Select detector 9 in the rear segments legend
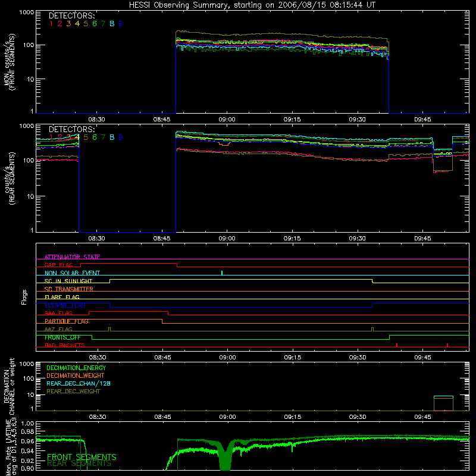Screen dimensions: 476x476 click(x=121, y=137)
